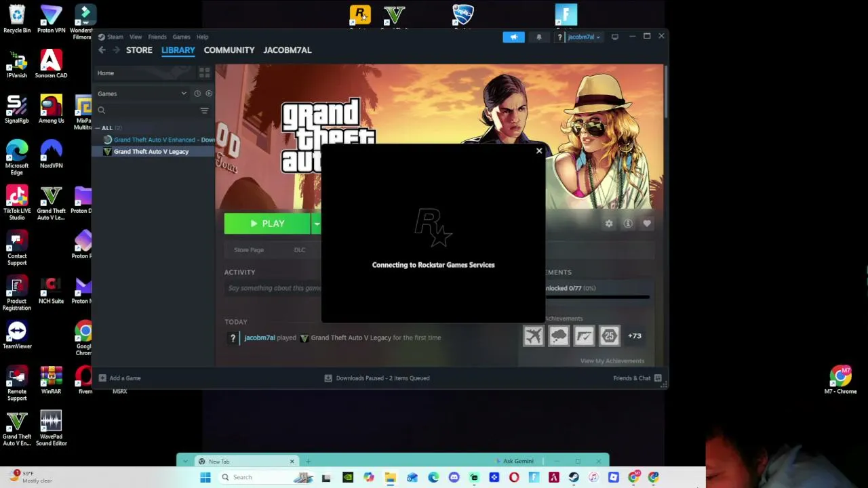Show ready-to-play games filter icon

pyautogui.click(x=209, y=94)
